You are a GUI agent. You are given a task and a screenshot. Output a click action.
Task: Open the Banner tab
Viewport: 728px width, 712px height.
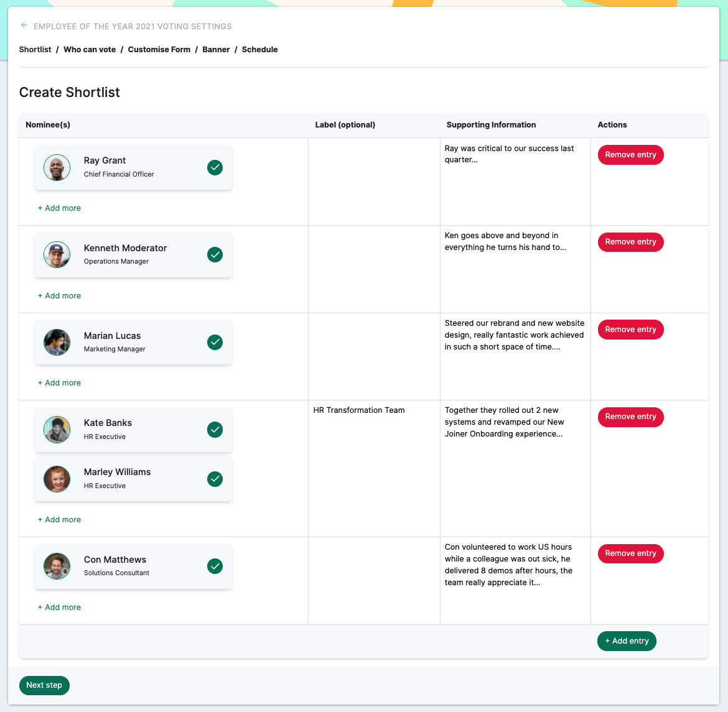tap(216, 50)
